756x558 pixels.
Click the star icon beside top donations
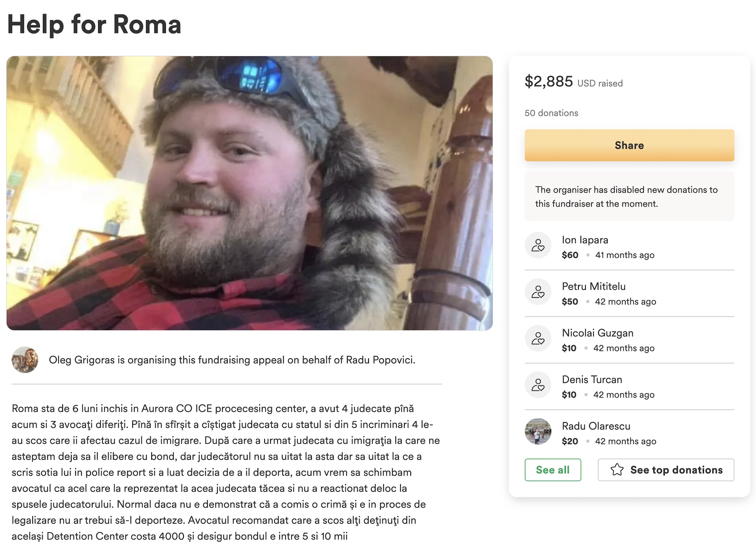click(617, 470)
